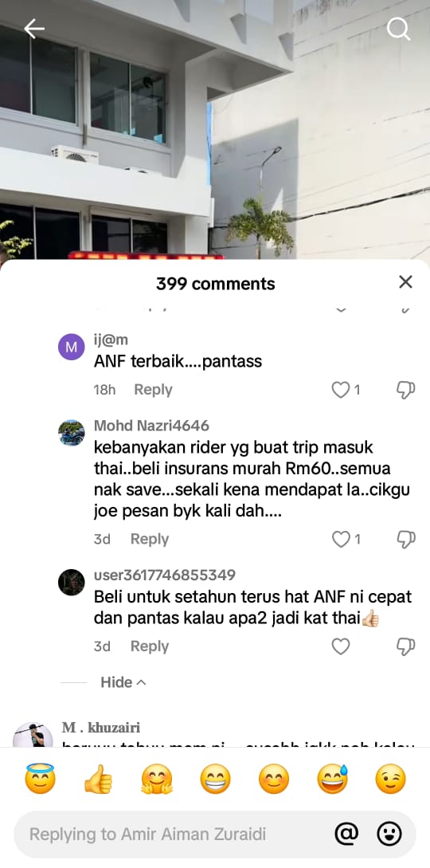Reply to Mohd Nazri4646's comment
This screenshot has height=868, width=430.
coord(149,539)
